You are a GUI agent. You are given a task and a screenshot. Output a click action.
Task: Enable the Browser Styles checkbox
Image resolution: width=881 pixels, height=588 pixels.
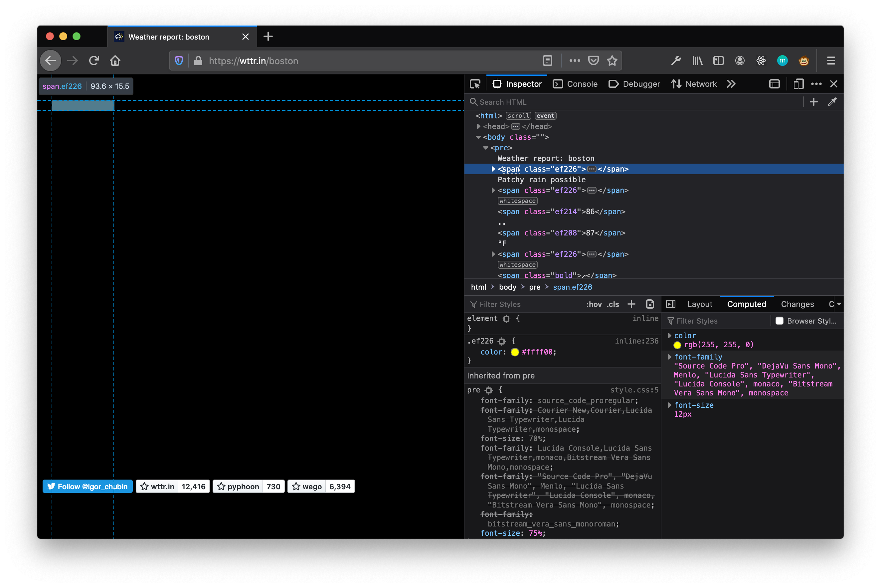click(780, 321)
